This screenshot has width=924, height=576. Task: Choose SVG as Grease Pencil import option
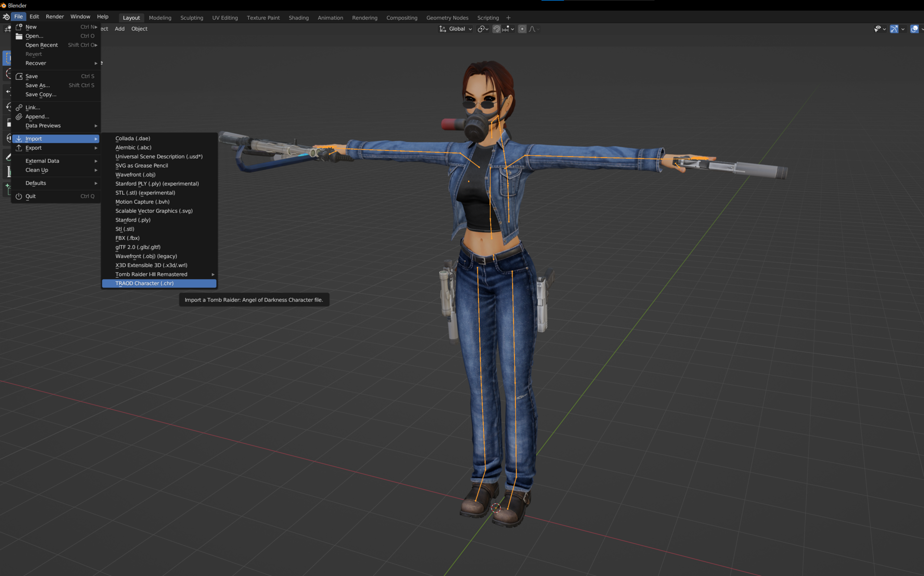point(159,166)
